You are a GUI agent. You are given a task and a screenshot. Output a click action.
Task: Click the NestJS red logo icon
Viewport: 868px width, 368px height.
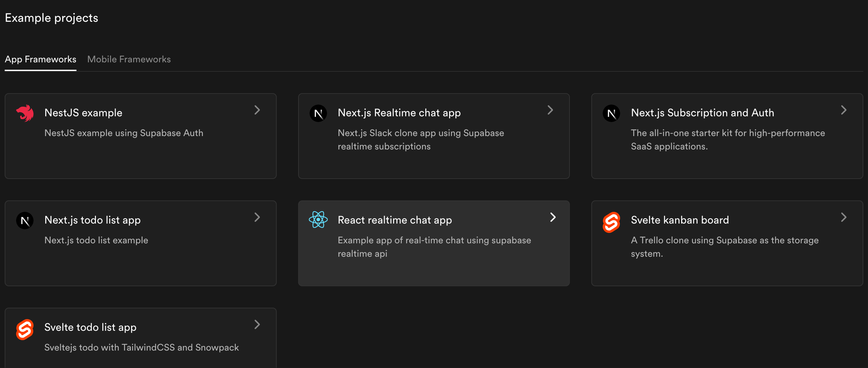coord(25,113)
